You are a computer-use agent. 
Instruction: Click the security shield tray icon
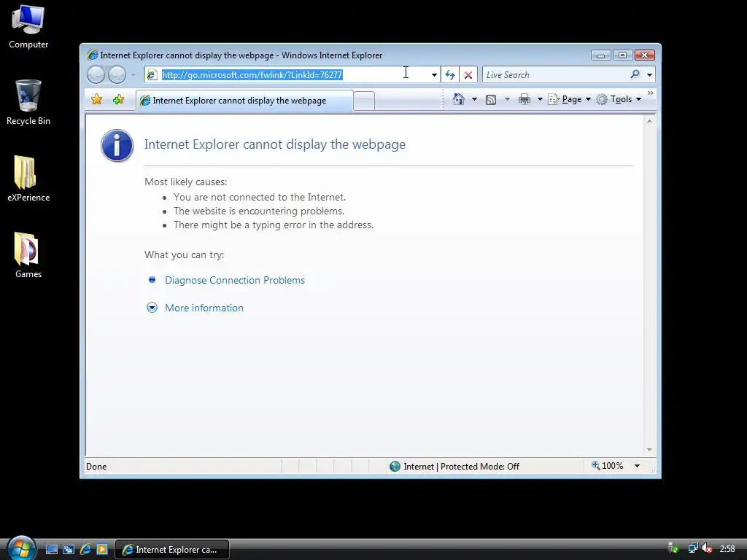(x=673, y=548)
